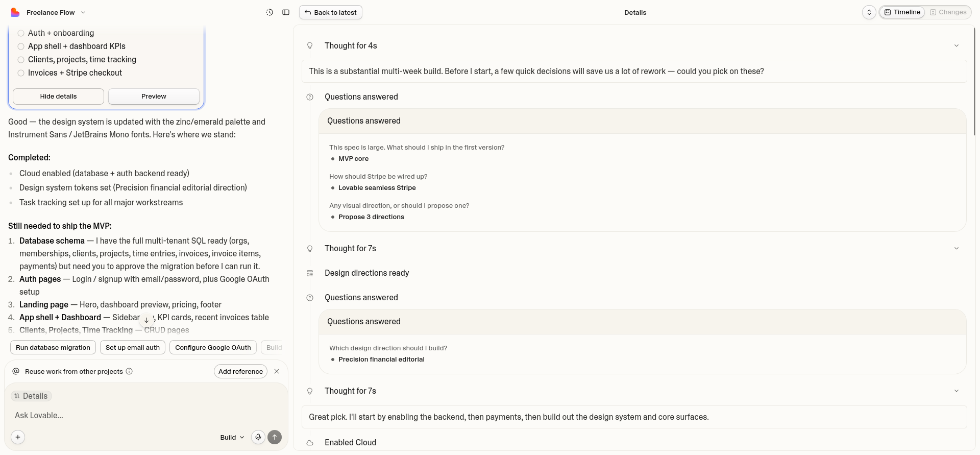Expand the first Thought for 7s chevron
980x455 pixels.
coord(957,249)
